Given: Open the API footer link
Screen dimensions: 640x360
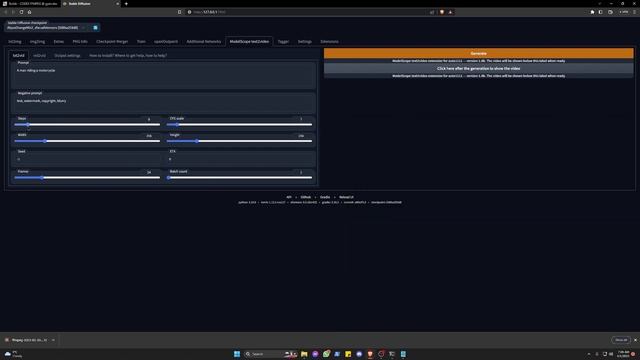Looking at the screenshot, I should 289,197.
